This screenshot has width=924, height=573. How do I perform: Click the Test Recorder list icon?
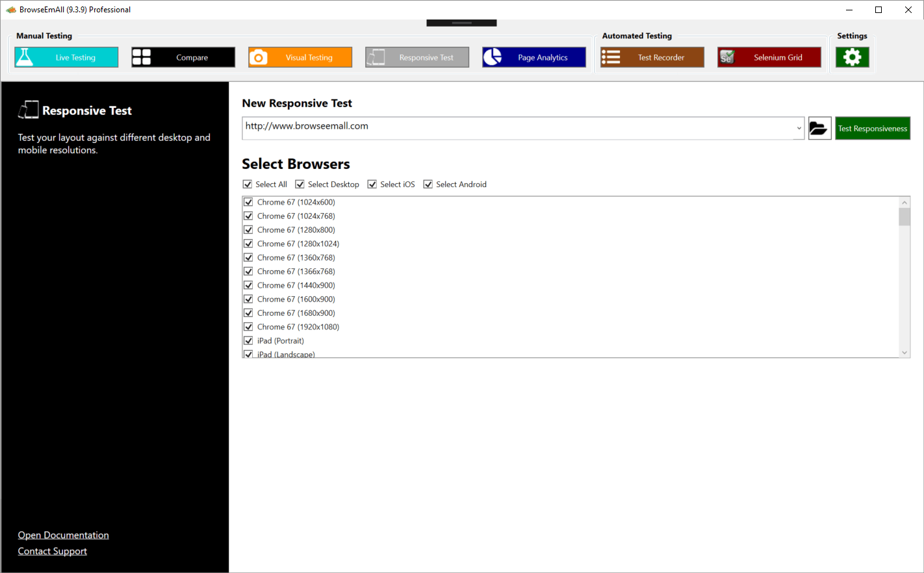coord(611,57)
